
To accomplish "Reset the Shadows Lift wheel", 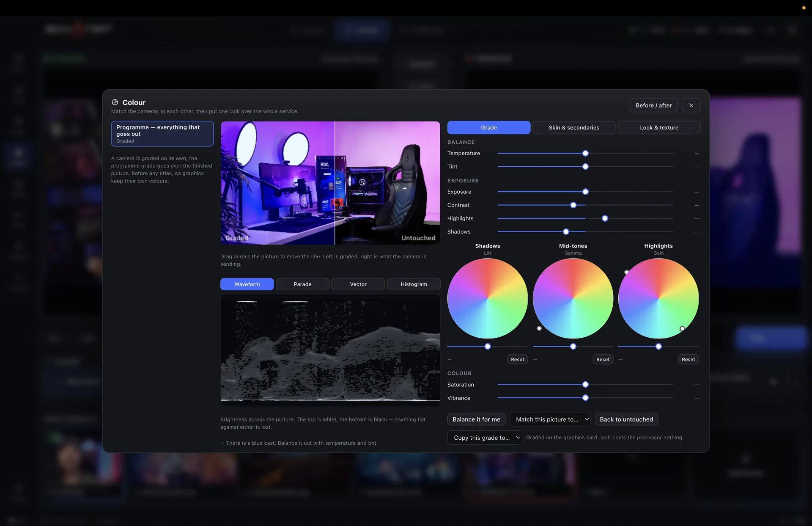I will pos(517,359).
